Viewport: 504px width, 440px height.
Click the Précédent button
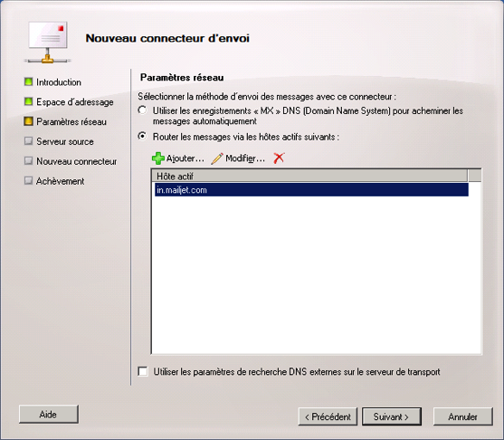tap(328, 416)
